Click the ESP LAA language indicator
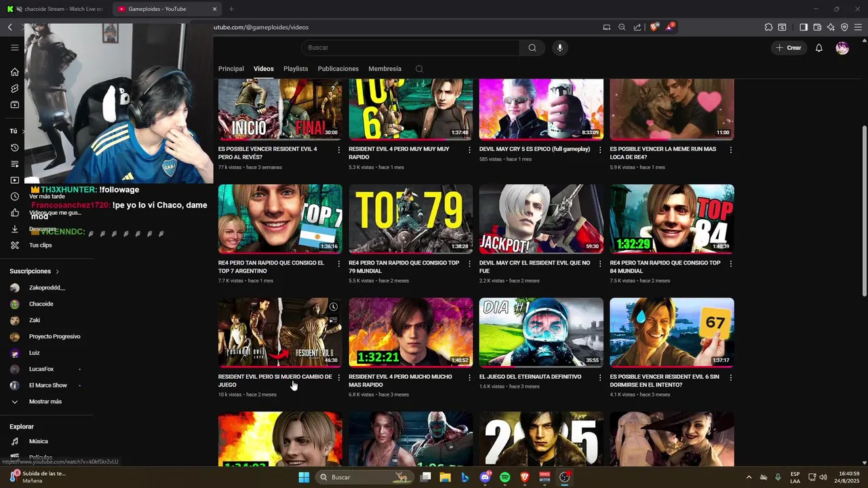 click(795, 477)
